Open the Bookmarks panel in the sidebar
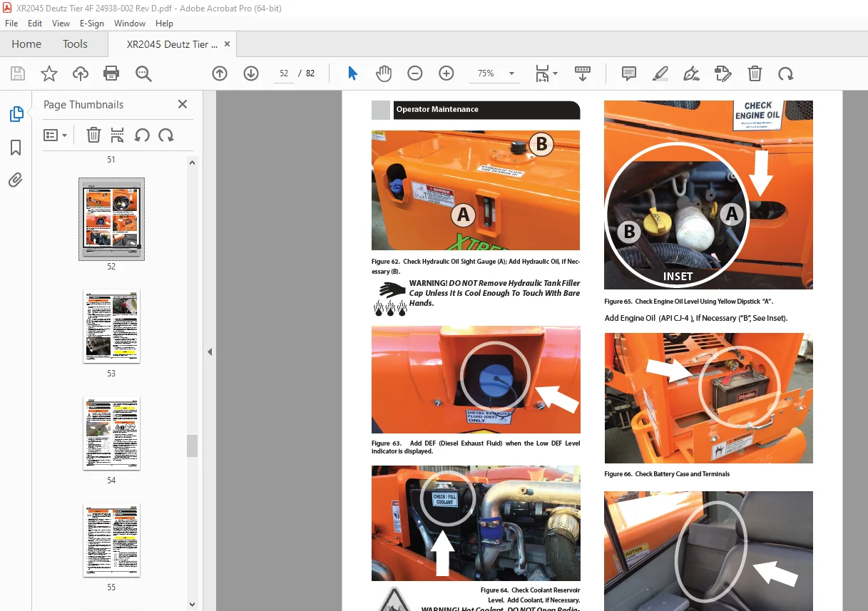This screenshot has height=611, width=868. click(16, 148)
